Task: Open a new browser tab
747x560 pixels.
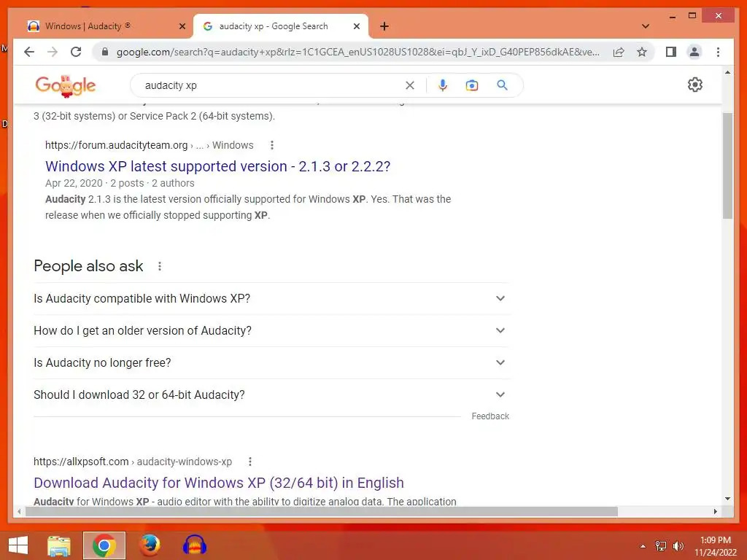Action: click(384, 26)
